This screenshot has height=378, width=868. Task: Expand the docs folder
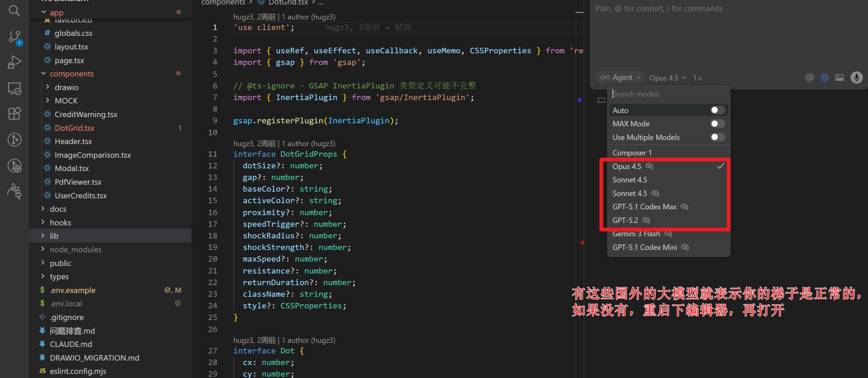tap(58, 209)
